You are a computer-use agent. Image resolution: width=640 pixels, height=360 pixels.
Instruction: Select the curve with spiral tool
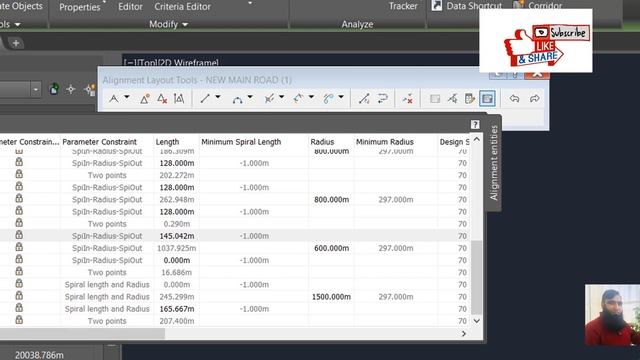pyautogui.click(x=298, y=98)
